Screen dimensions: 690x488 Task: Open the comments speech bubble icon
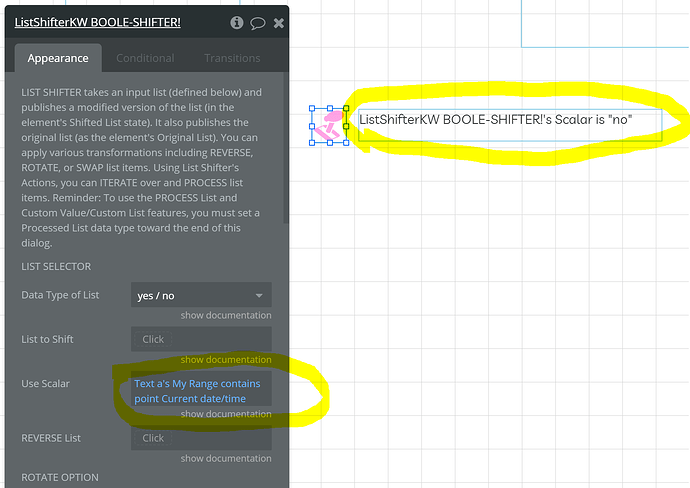[x=257, y=23]
